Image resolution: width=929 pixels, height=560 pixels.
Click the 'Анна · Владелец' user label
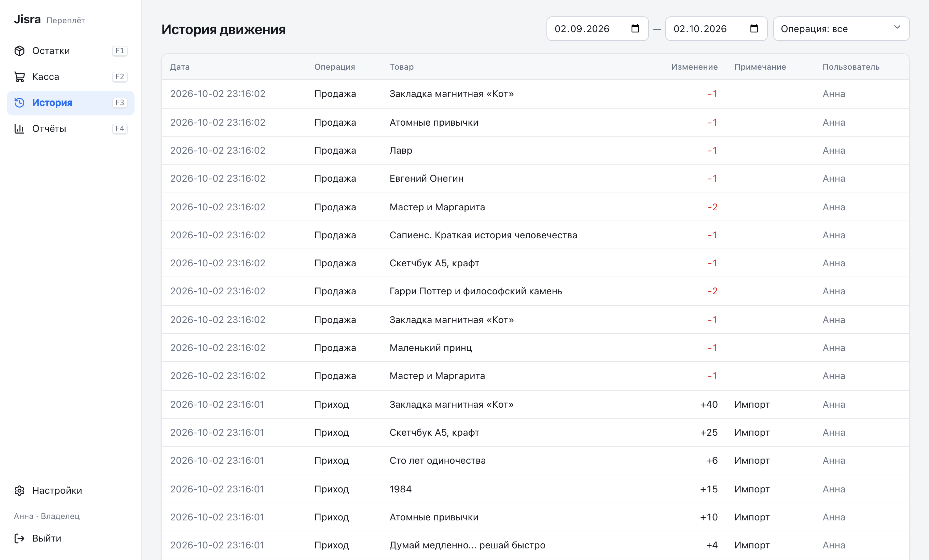tap(47, 516)
